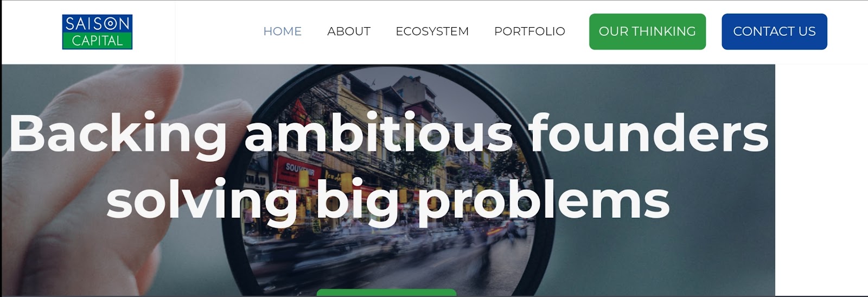
Task: Click the green OUR THINKING button
Action: tap(647, 31)
